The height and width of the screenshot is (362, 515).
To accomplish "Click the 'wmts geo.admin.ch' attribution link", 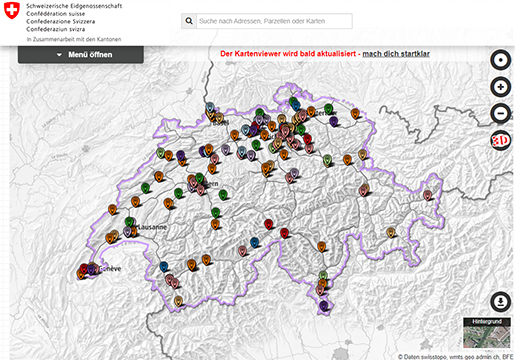I will click(475, 357).
